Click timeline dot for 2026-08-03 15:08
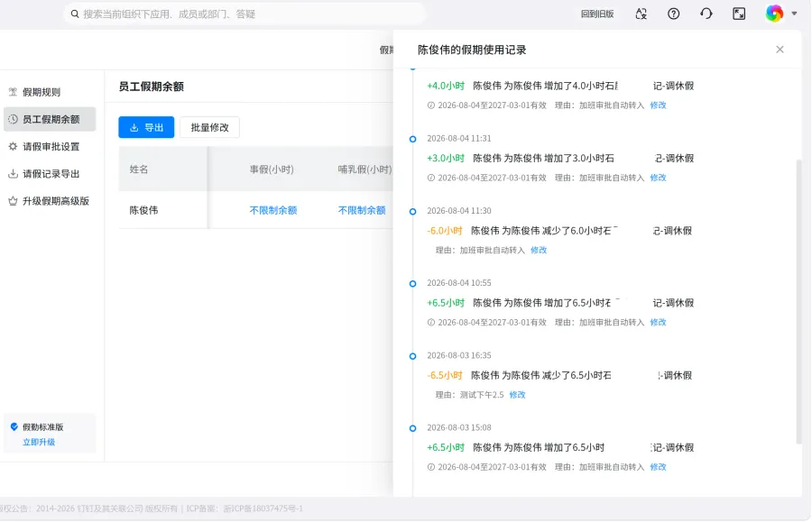Screen dimensions: 812x522 click(412, 428)
